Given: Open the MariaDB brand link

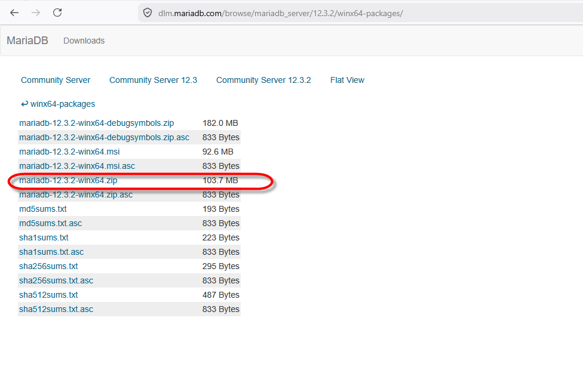Looking at the screenshot, I should 27,41.
